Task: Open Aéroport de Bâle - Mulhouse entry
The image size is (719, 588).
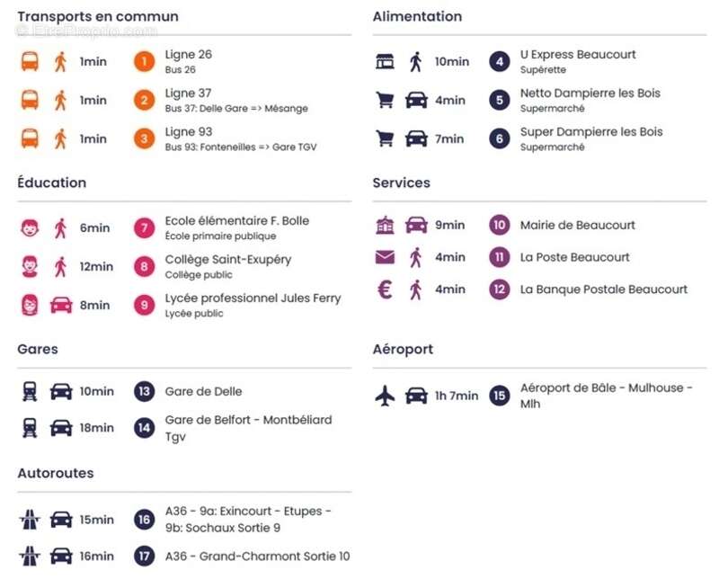Action: click(x=606, y=396)
